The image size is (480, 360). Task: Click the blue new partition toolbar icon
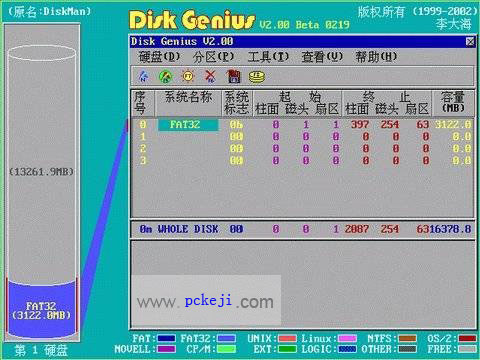[x=144, y=76]
